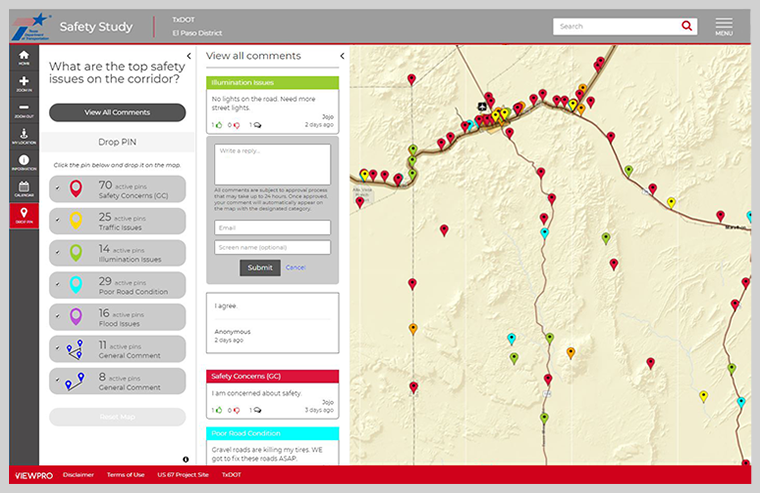This screenshot has height=493, width=760.
Task: Open replies bubble on Illumination Issues comment
Action: 257,125
